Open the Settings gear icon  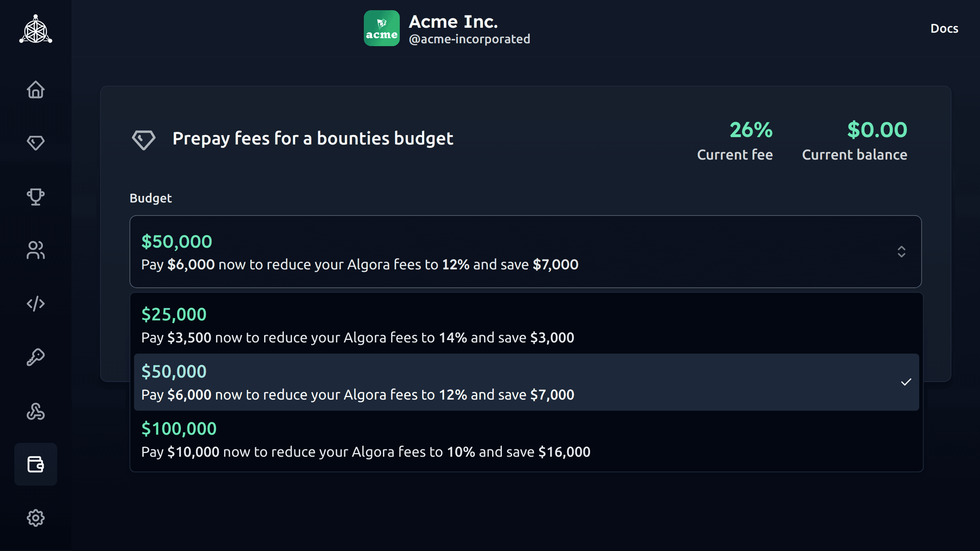(x=36, y=518)
